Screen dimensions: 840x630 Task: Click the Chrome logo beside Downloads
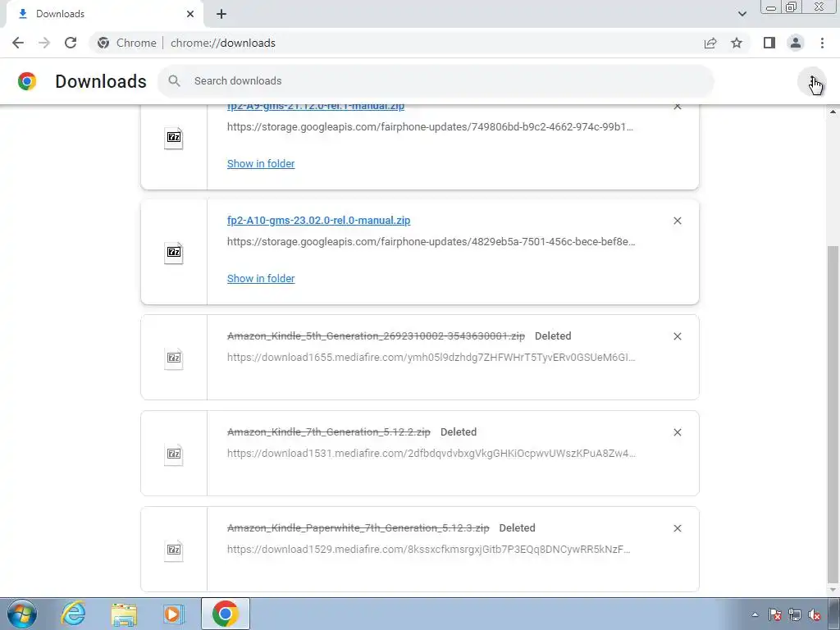point(27,81)
